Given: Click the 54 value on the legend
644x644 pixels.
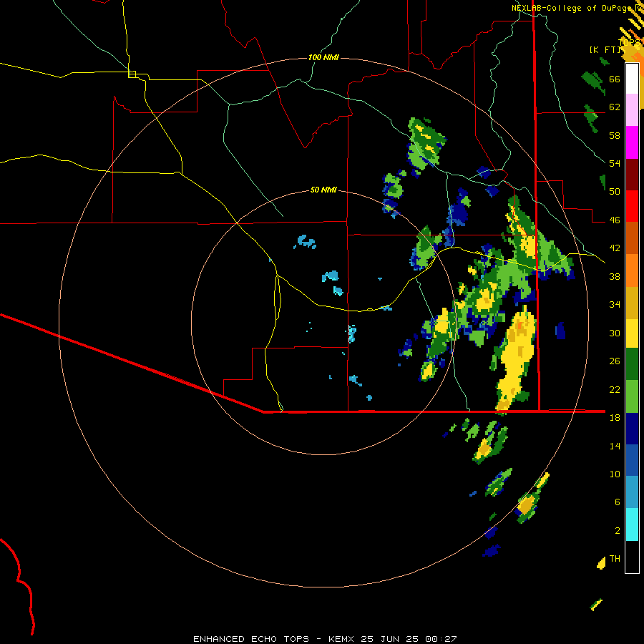Looking at the screenshot, I should 615,163.
